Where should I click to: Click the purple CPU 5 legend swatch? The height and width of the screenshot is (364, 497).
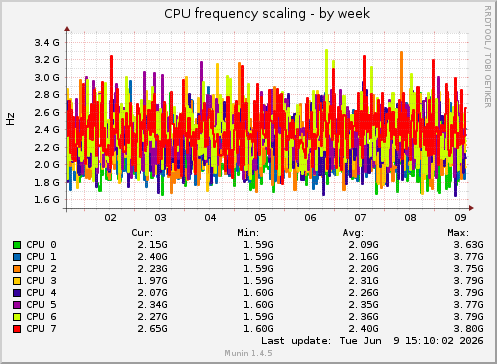tap(17, 305)
